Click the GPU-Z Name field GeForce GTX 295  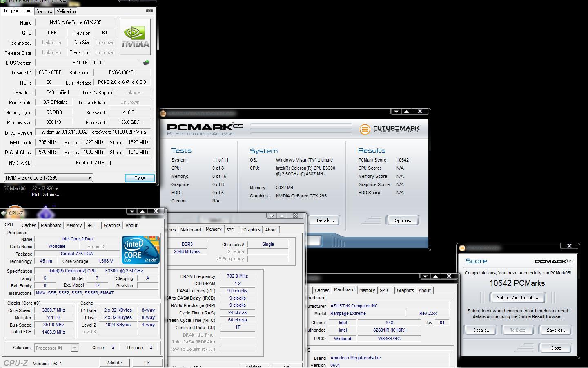click(x=76, y=22)
